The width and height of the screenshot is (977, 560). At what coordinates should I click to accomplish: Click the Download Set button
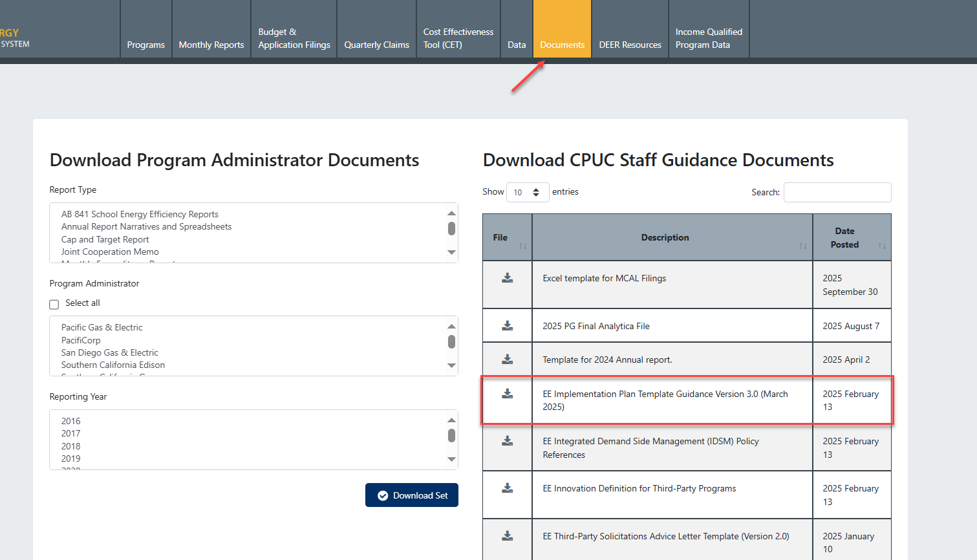click(x=412, y=495)
